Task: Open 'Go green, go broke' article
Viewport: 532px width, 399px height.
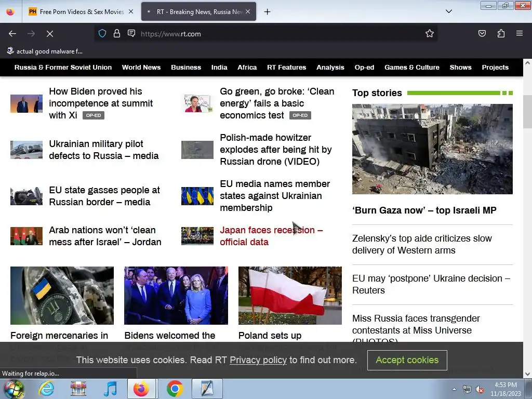Action: coord(277,103)
